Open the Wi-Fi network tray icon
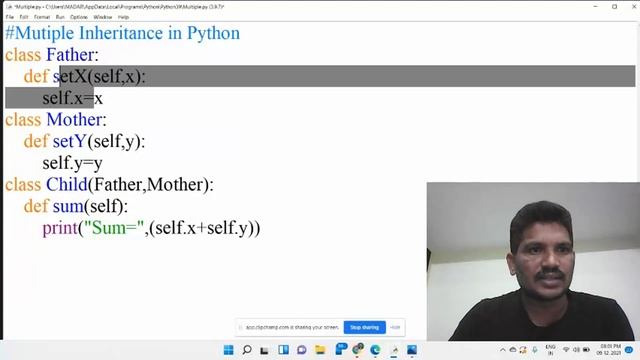The image size is (640, 360). tap(566, 350)
